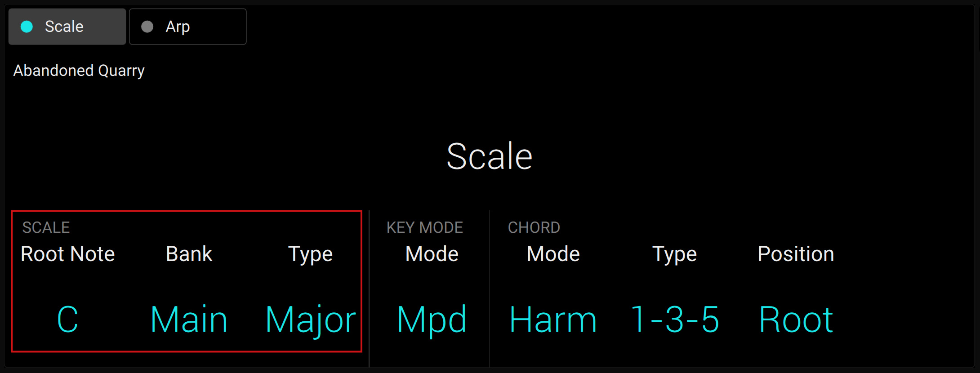Click the KEY MODE section heading
Screen dimensions: 980x373
tap(425, 227)
